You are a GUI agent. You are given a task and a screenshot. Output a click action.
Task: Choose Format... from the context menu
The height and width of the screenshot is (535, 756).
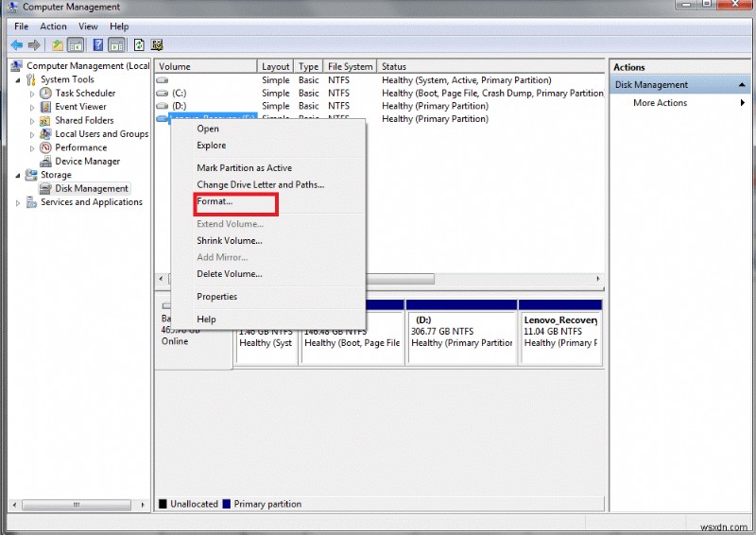(x=215, y=201)
